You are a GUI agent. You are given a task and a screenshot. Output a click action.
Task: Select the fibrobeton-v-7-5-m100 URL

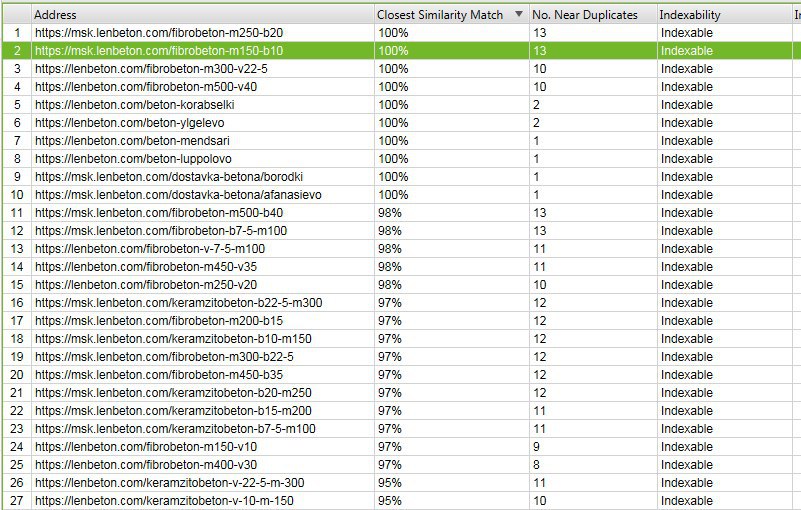tap(150, 249)
